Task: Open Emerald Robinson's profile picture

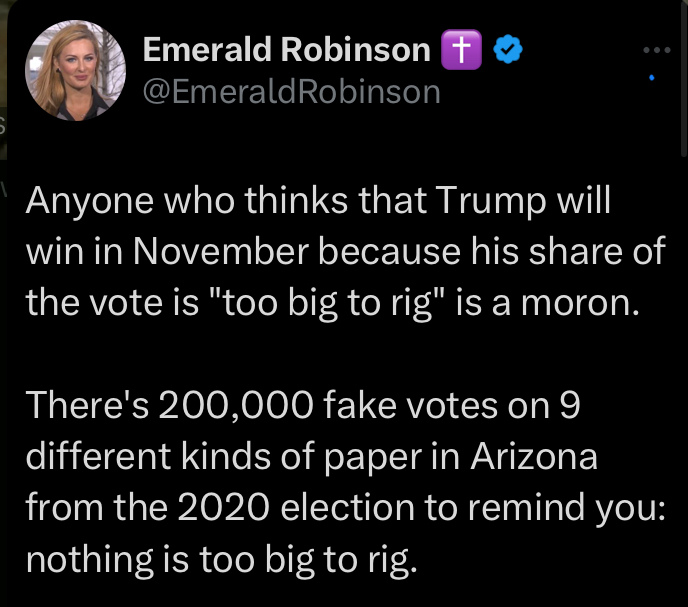Action: tap(76, 68)
